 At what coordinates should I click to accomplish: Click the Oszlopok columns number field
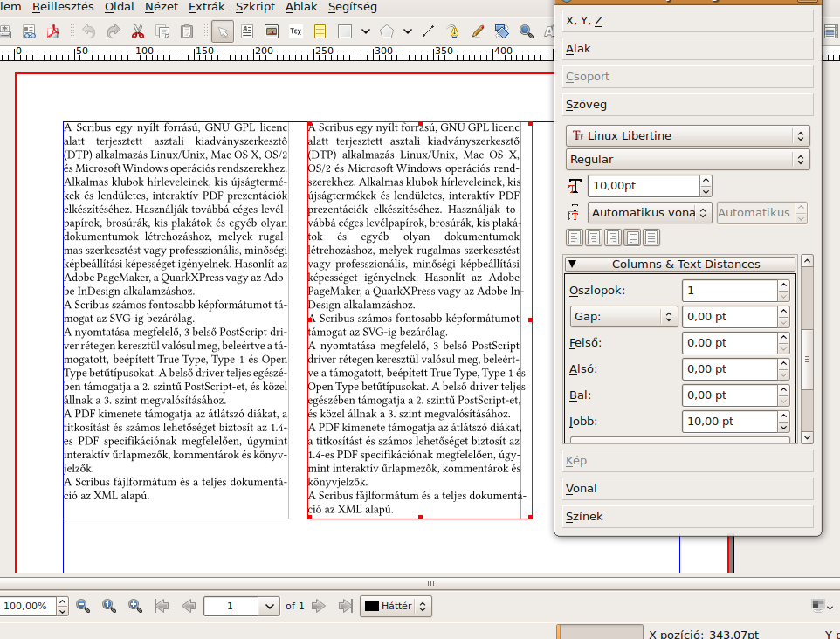click(x=728, y=291)
